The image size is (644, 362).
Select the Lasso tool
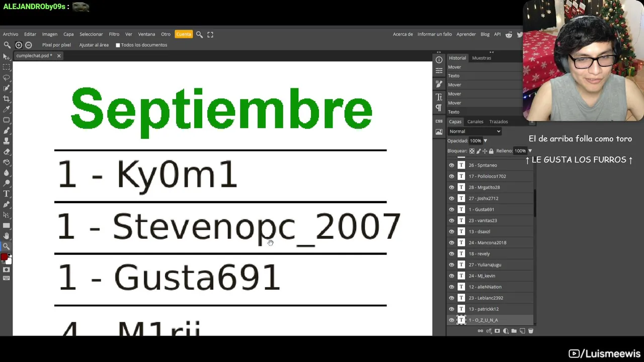coord(6,78)
